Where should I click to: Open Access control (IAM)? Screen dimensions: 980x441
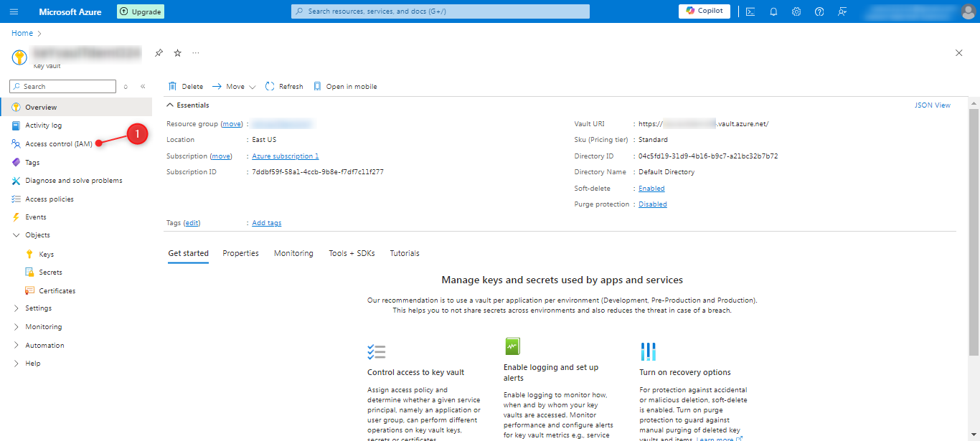click(x=58, y=144)
